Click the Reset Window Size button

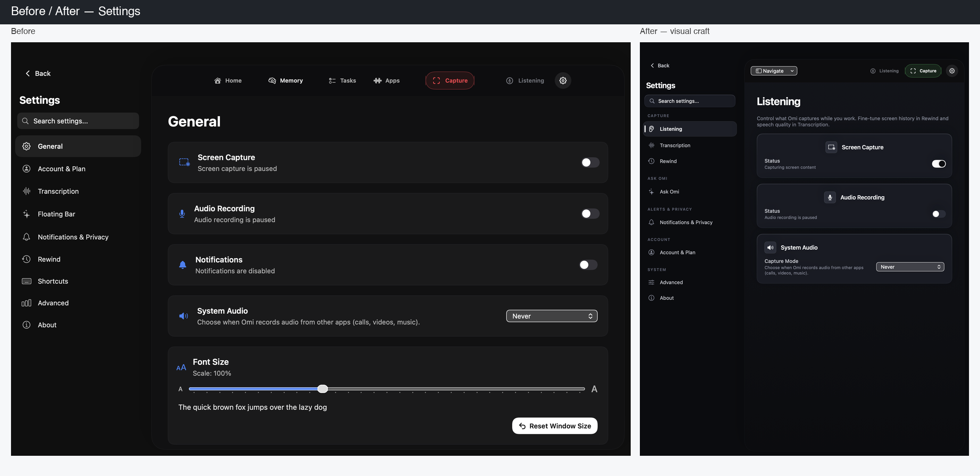555,426
